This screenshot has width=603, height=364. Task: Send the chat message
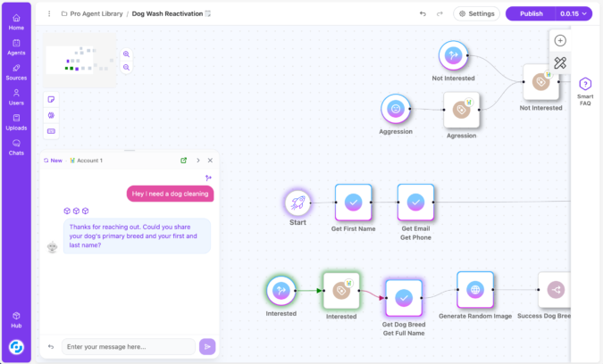207,346
